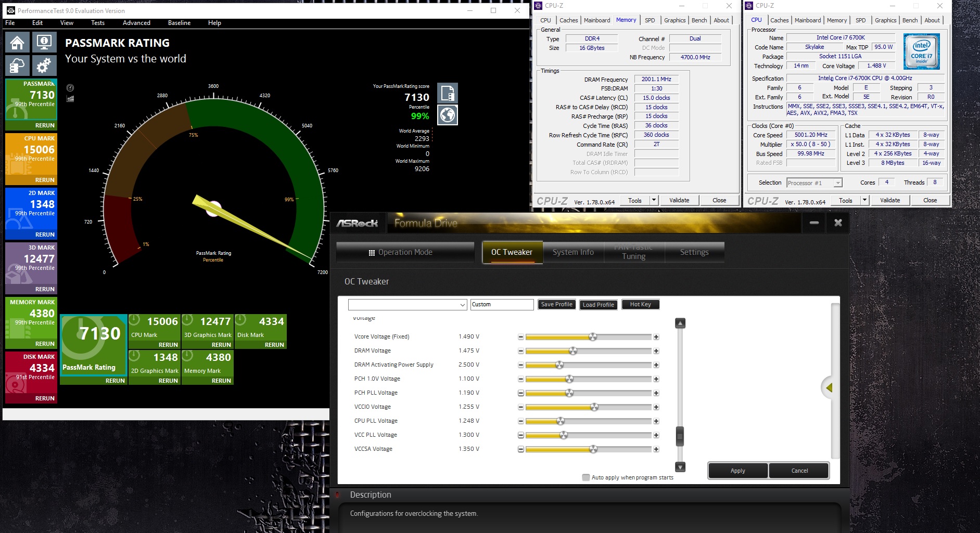Screen dimensions: 980x533
Task: Click the Vcore Voltage slider handle
Action: coord(593,337)
